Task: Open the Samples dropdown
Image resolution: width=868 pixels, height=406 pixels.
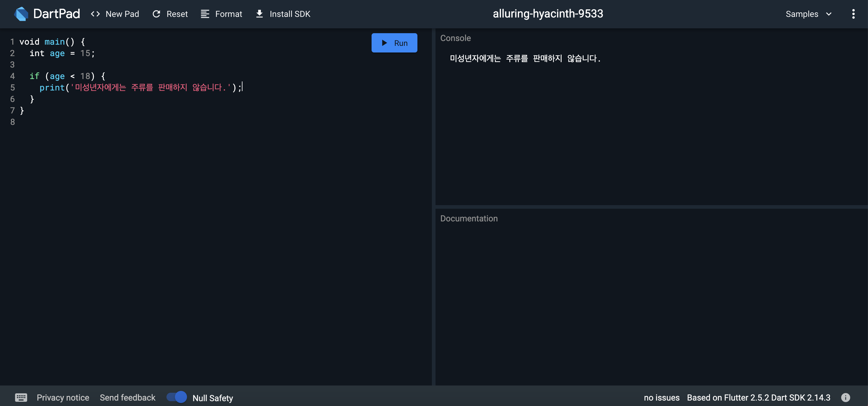Action: pyautogui.click(x=802, y=14)
